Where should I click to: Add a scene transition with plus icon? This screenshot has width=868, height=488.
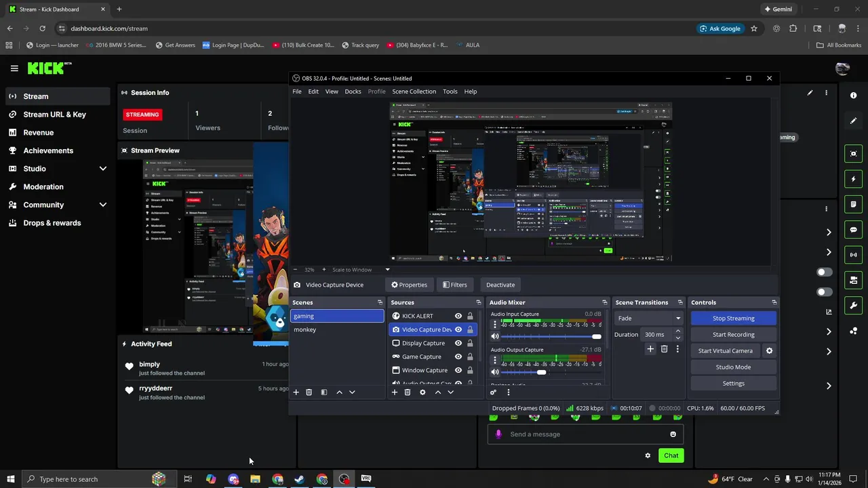(650, 349)
